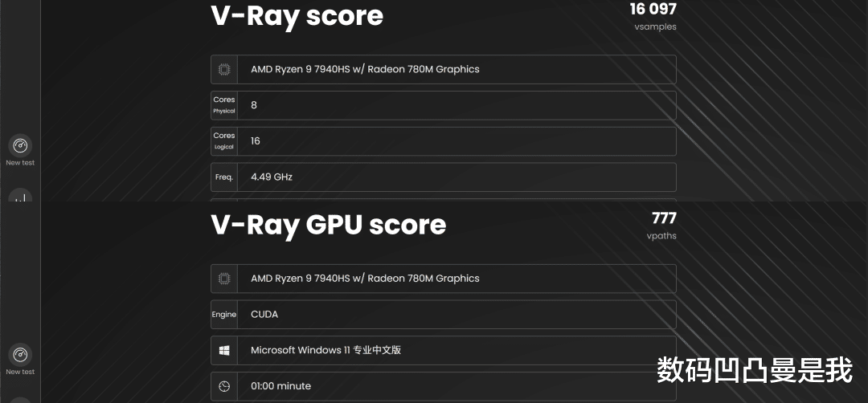Click the vpaths unit label
The width and height of the screenshot is (868, 403).
[661, 235]
